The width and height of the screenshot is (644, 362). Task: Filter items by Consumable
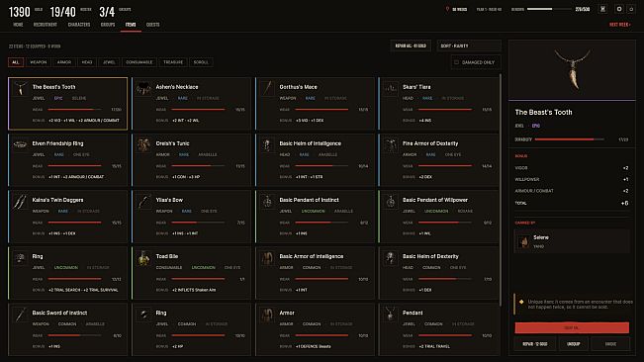[138, 62]
